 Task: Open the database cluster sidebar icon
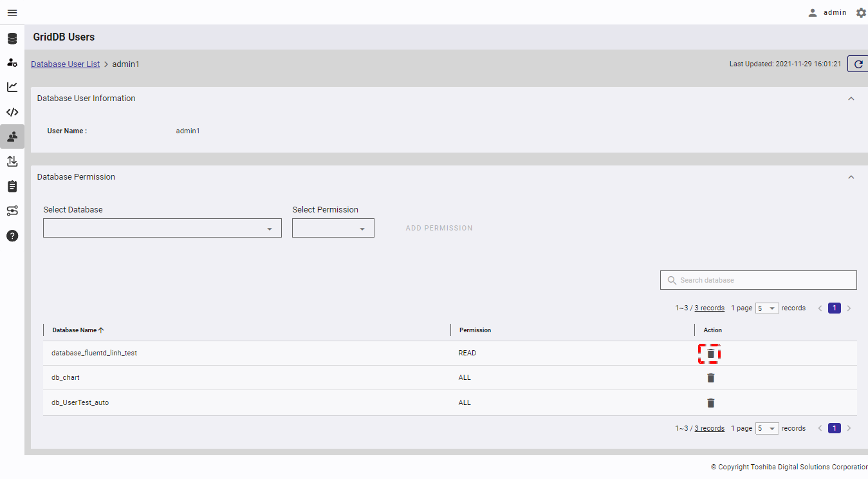tap(12, 39)
